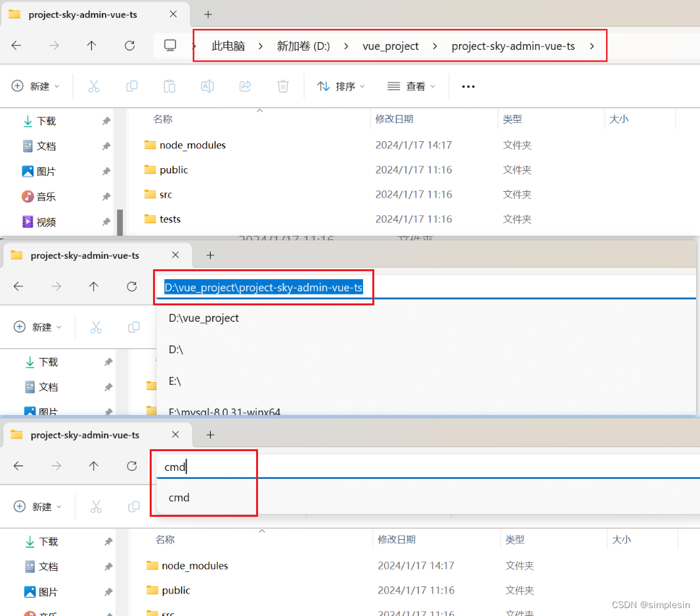Click Refresh icon in top Explorer window
The height and width of the screenshot is (616, 700).
pyautogui.click(x=129, y=45)
